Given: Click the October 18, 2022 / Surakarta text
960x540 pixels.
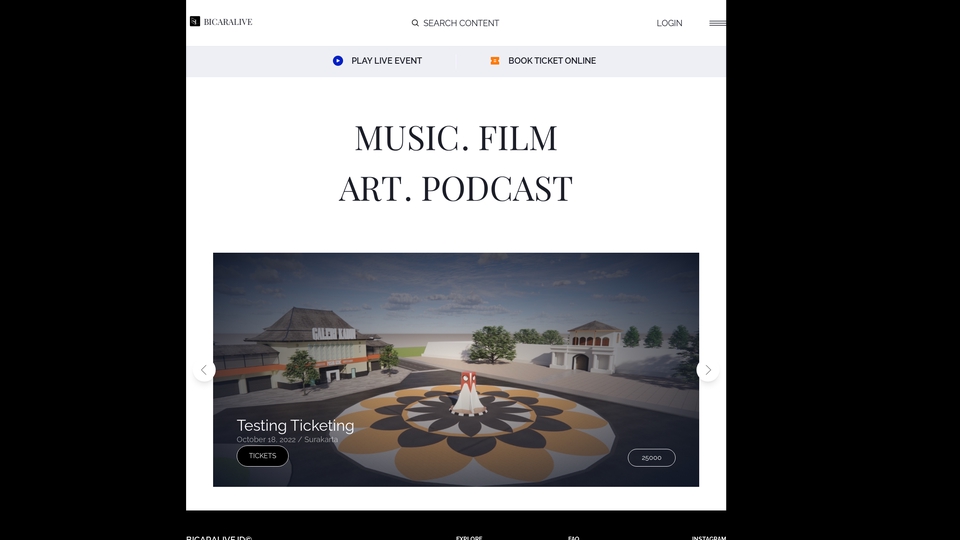Looking at the screenshot, I should click(x=287, y=440).
